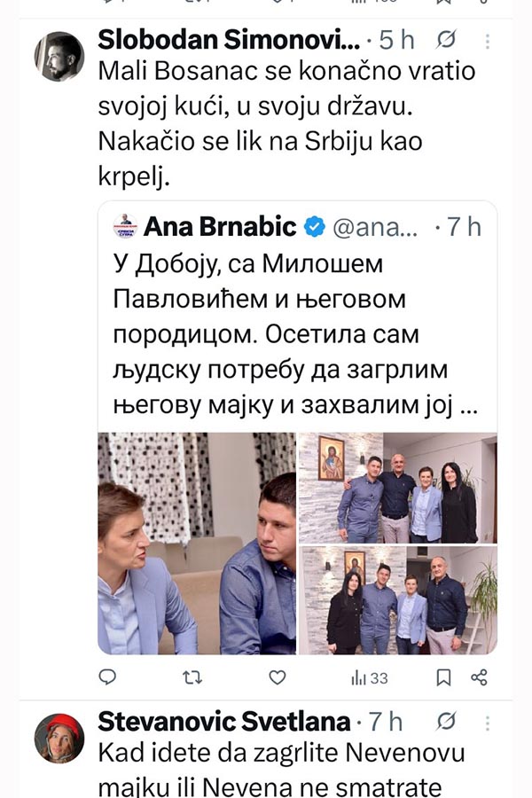This screenshot has width=532, height=798.
Task: Tap the retweet icon under Slobodan's tweet
Action: pyautogui.click(x=192, y=677)
